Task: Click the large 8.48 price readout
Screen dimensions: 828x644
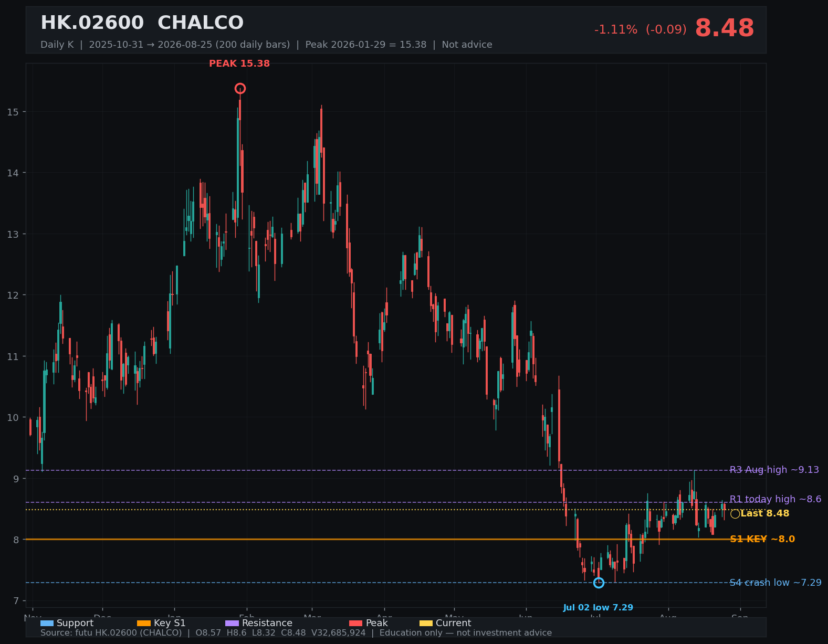Action: pos(725,28)
